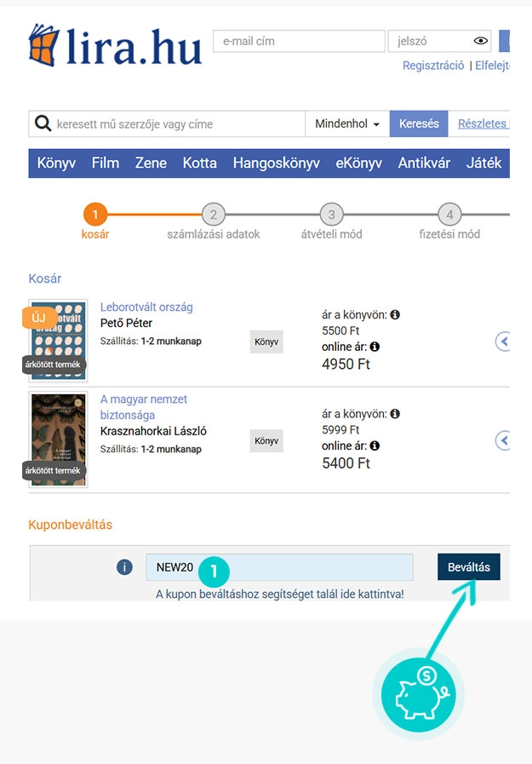The image size is (532, 764).
Task: Click the Keresés button
Action: point(419,124)
